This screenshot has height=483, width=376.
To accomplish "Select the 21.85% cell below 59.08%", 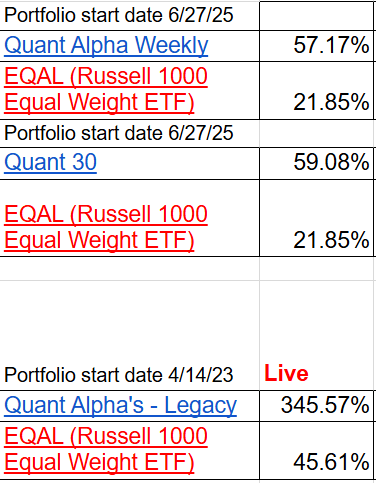I will coord(316,218).
